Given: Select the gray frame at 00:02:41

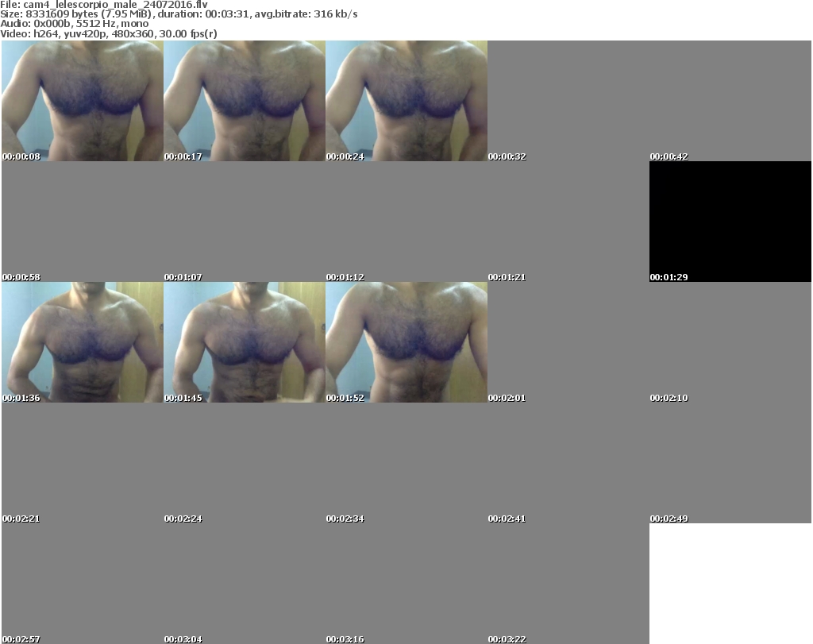Looking at the screenshot, I should [x=568, y=463].
